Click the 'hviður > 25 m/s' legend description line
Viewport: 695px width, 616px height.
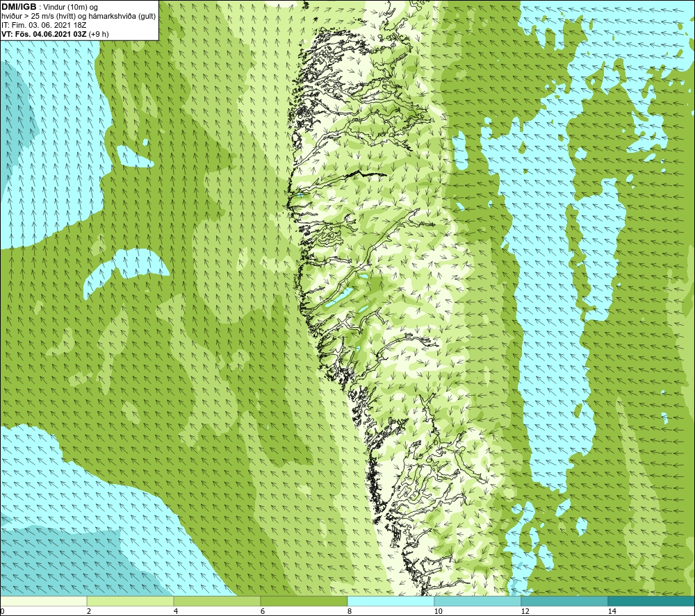[79, 17]
